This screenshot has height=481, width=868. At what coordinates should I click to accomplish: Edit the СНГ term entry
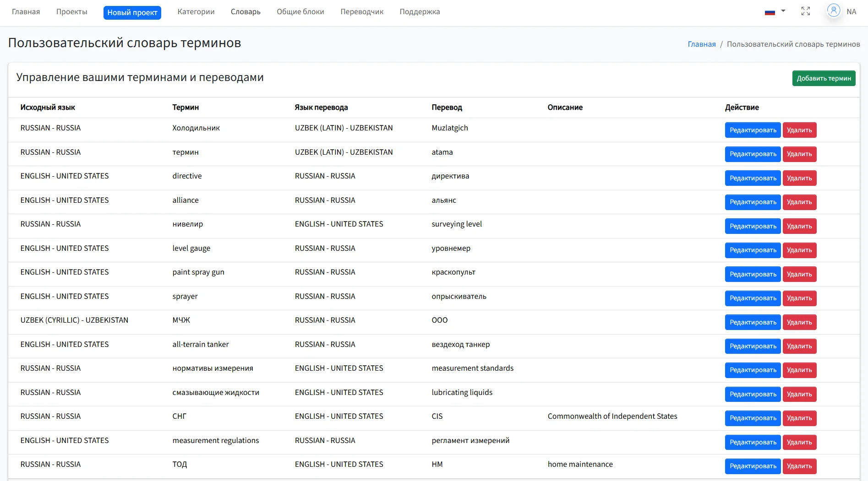click(753, 418)
